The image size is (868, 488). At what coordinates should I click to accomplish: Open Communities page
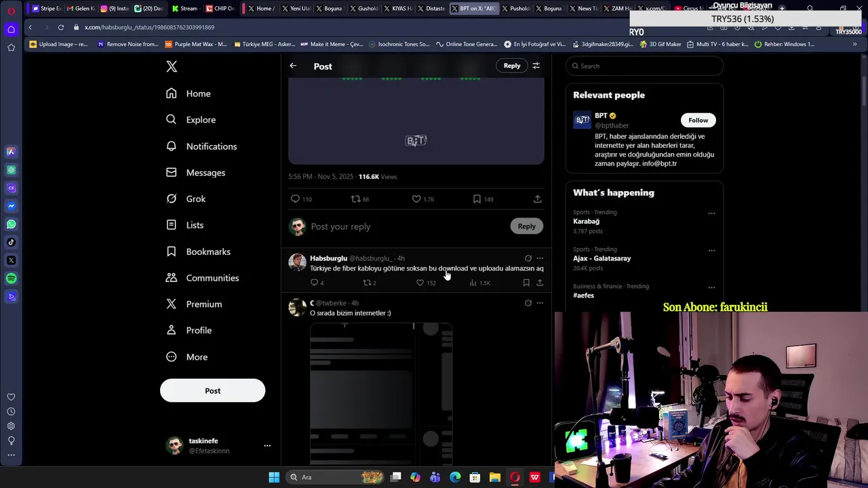click(x=203, y=278)
